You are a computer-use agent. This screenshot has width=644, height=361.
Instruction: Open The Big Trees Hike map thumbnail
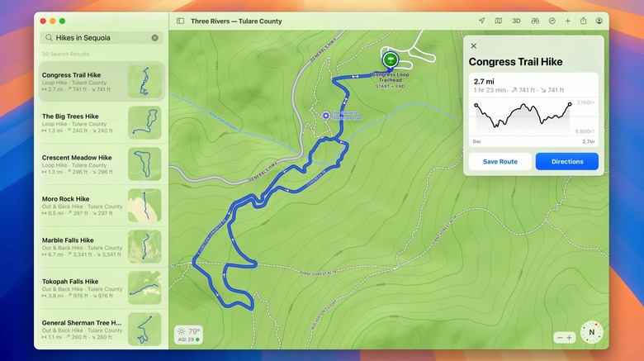(x=144, y=123)
